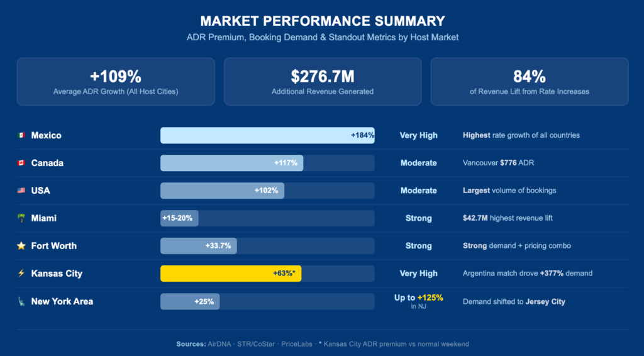Click the New York Area market name
This screenshot has width=644, height=356.
(x=62, y=301)
